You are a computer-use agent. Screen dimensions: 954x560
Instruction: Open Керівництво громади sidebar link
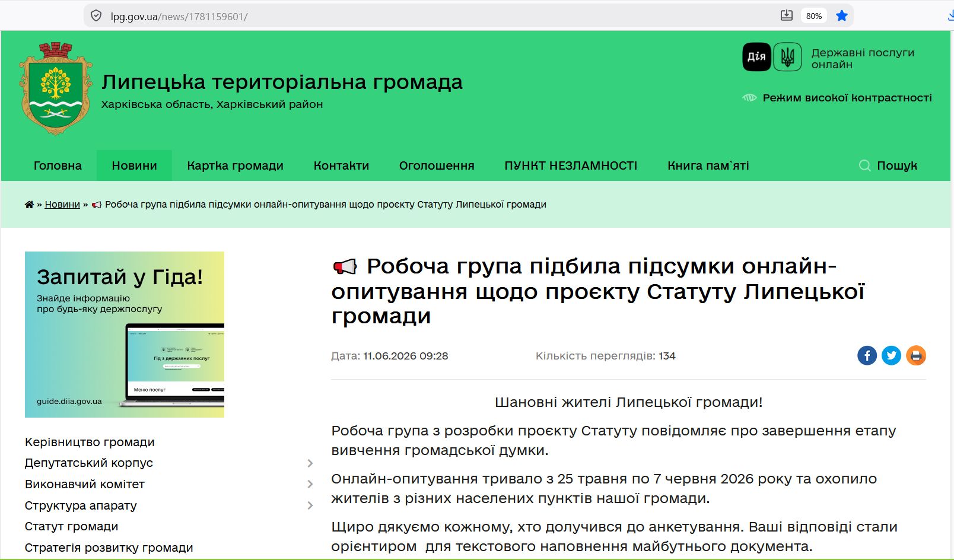(90, 442)
